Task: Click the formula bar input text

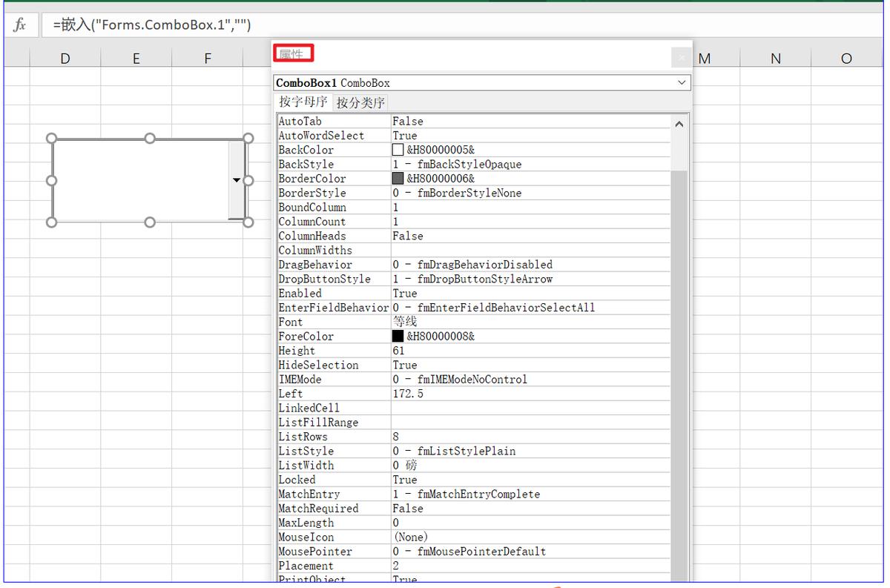Action: click(x=152, y=25)
